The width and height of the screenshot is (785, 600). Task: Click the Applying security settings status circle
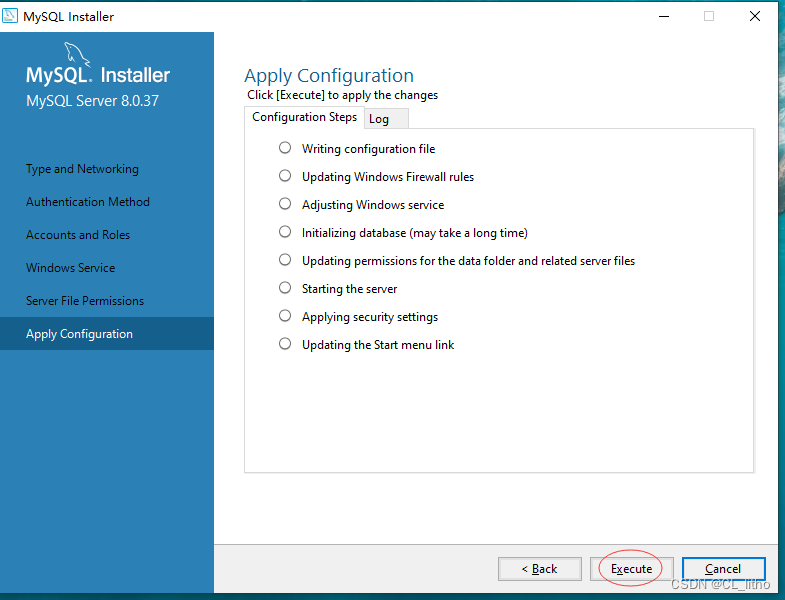pyautogui.click(x=285, y=316)
